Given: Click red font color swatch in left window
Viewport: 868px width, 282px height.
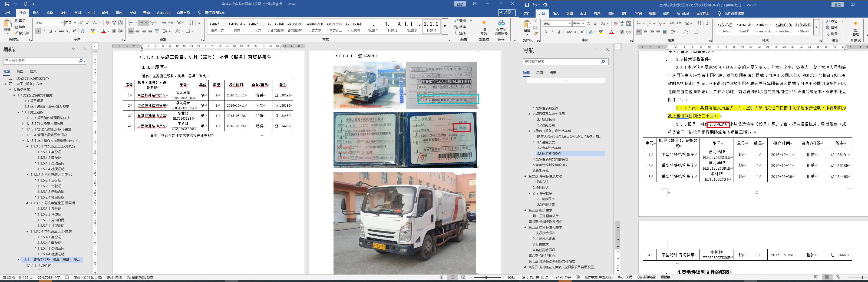Looking at the screenshot, I should click(x=103, y=31).
